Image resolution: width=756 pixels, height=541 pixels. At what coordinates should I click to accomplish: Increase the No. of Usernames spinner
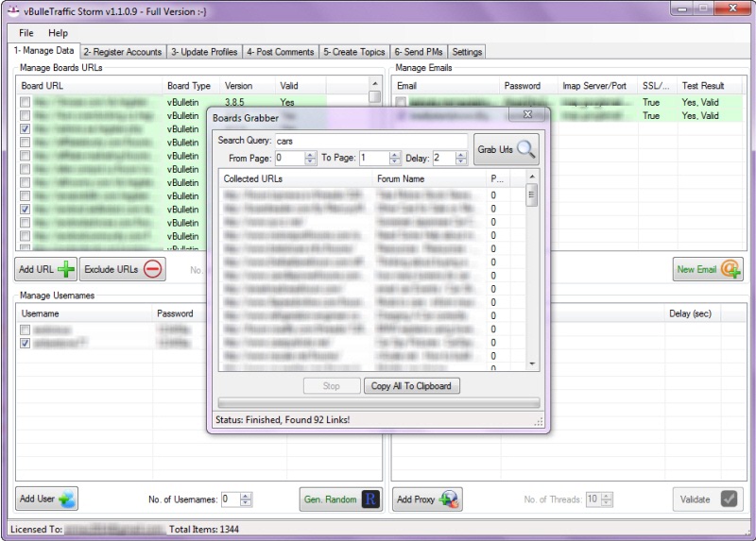tap(247, 495)
